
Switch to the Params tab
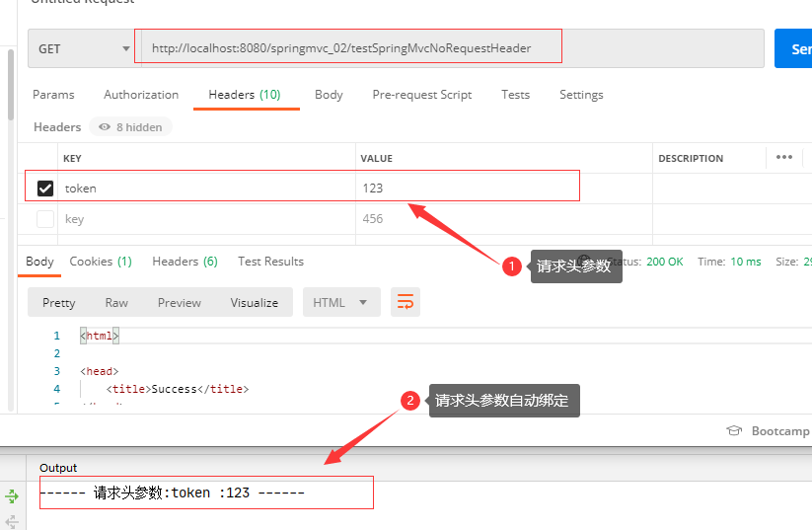pyautogui.click(x=53, y=95)
